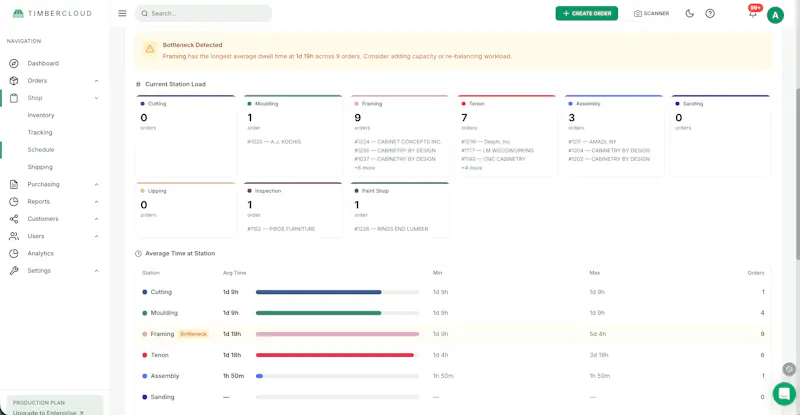The image size is (800, 415).
Task: Click the Settings wrench icon
Action: click(x=14, y=271)
